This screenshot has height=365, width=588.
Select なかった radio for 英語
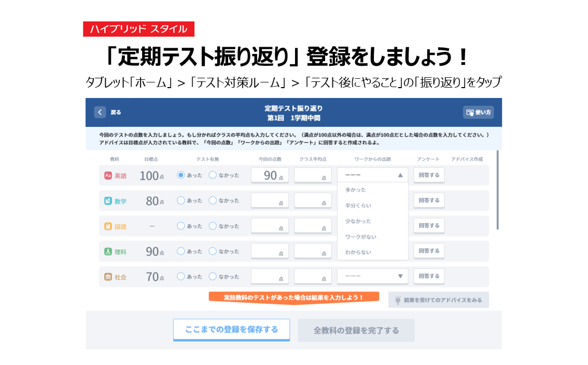coord(213,175)
